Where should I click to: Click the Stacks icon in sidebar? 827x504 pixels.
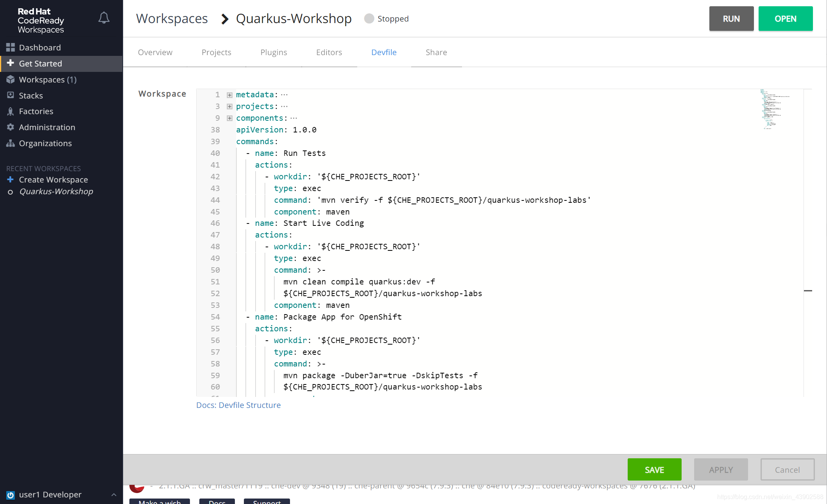point(11,95)
